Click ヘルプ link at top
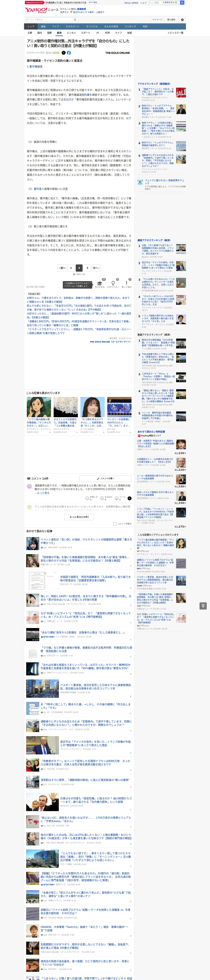 pos(143,3)
